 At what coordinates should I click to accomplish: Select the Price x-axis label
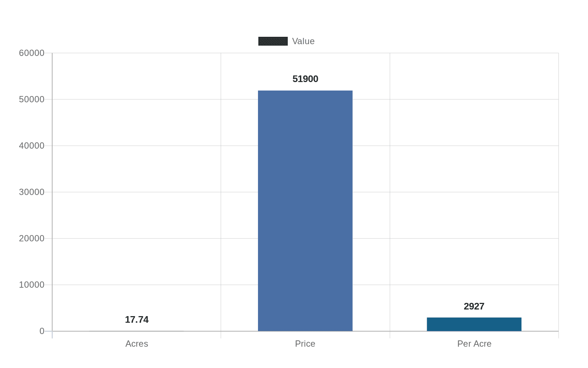[305, 344]
